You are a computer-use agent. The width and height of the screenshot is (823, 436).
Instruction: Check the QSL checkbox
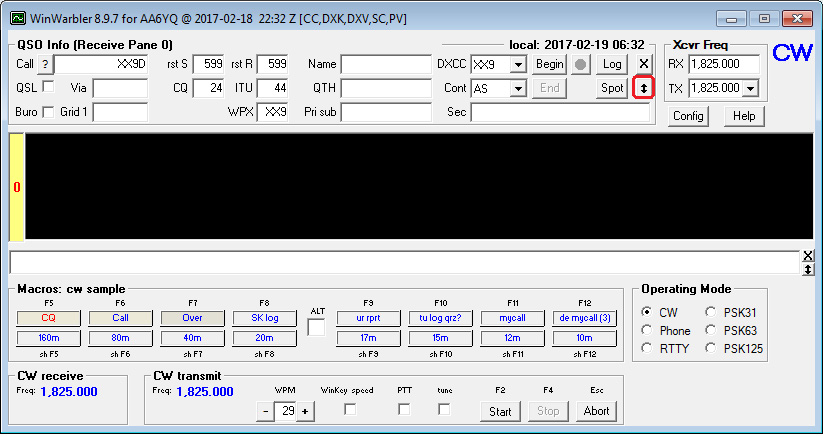(48, 87)
